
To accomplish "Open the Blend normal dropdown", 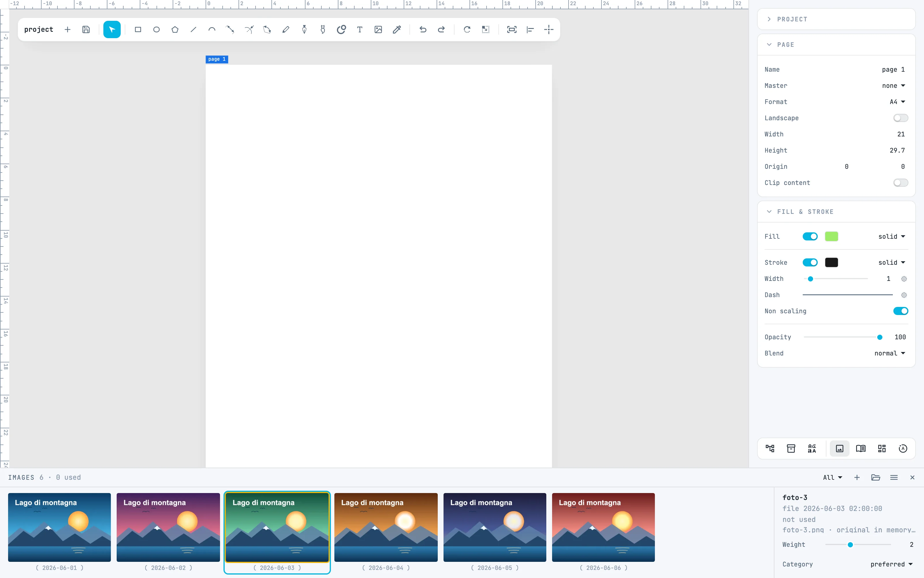I will [890, 353].
